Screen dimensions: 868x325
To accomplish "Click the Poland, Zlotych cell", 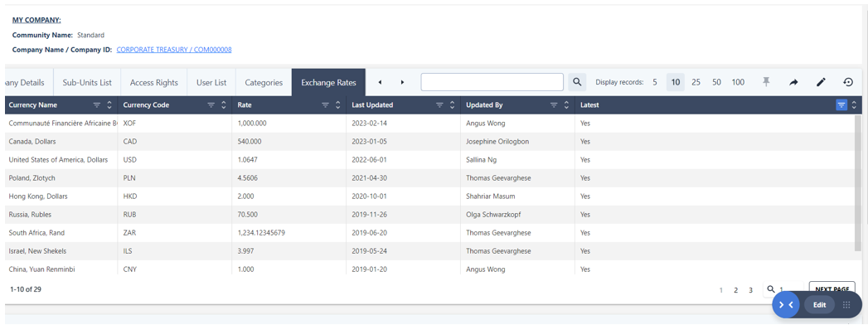I will click(x=61, y=178).
